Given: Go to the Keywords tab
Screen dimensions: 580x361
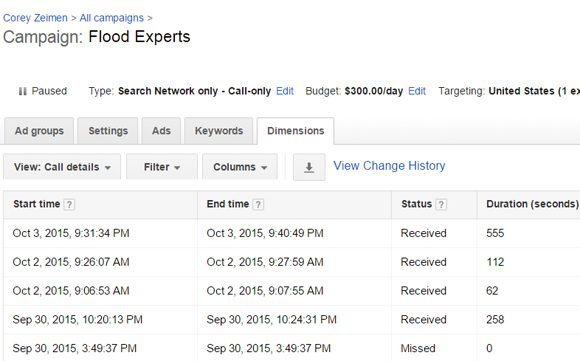Looking at the screenshot, I should (x=219, y=131).
